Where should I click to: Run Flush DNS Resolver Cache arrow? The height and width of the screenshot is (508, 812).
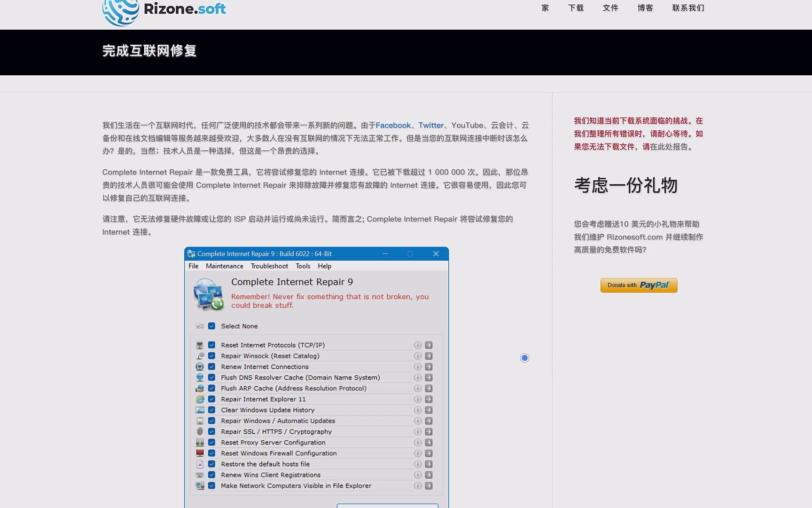point(429,378)
